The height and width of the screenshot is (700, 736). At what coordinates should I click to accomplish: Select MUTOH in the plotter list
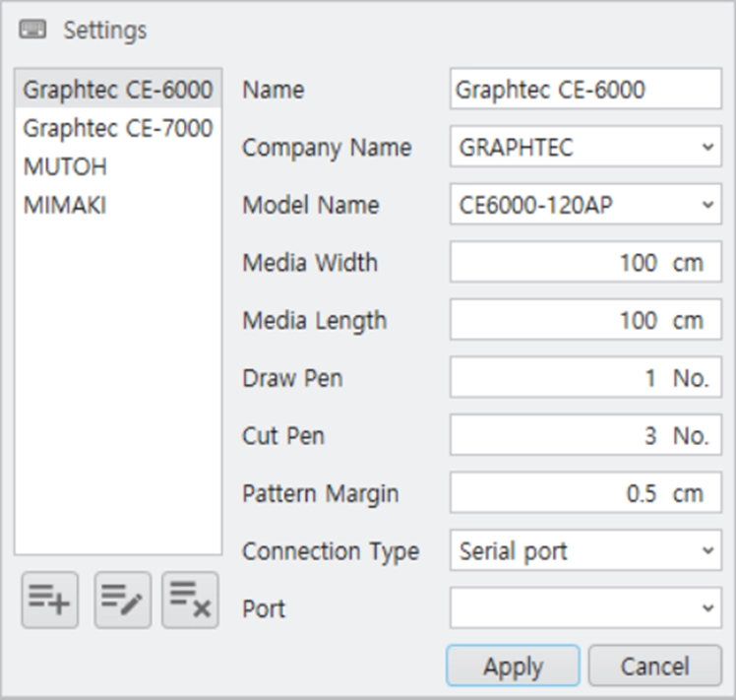[118, 166]
